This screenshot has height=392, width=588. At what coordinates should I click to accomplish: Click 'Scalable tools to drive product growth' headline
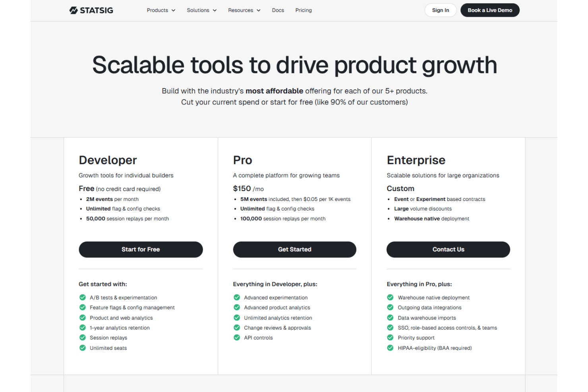294,66
